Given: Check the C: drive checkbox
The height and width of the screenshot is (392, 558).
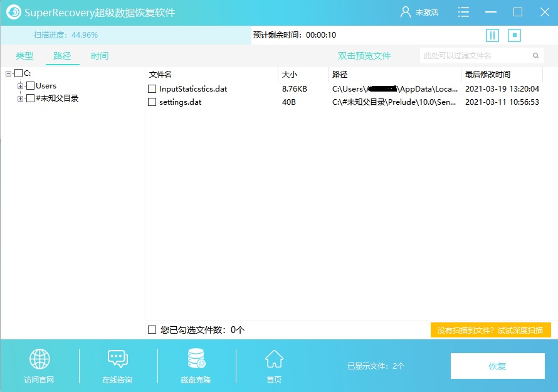Looking at the screenshot, I should click(x=19, y=73).
